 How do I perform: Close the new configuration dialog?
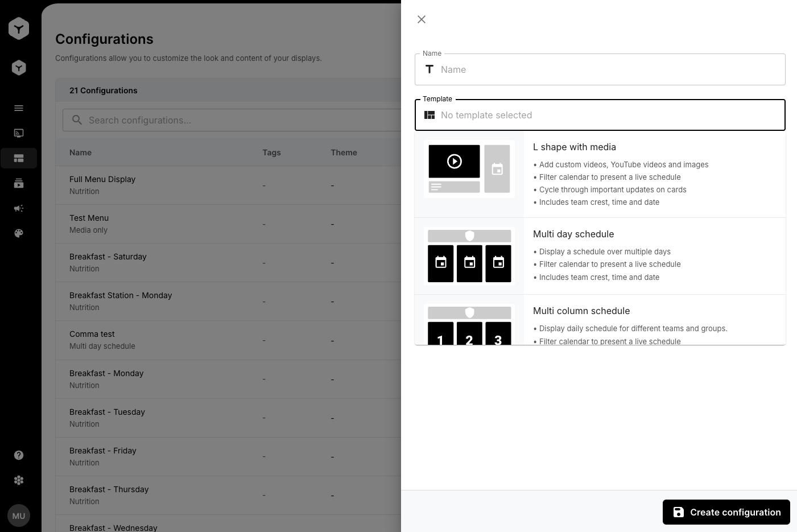421,19
